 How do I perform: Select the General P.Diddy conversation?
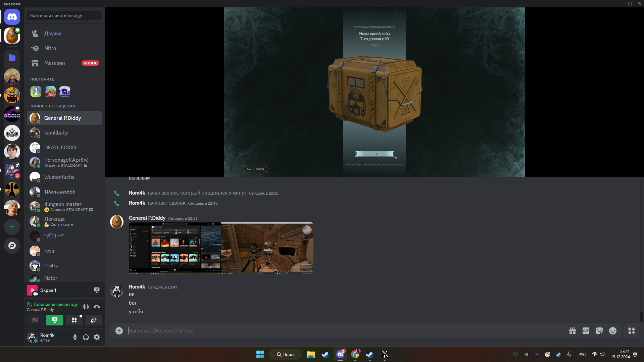pyautogui.click(x=64, y=118)
